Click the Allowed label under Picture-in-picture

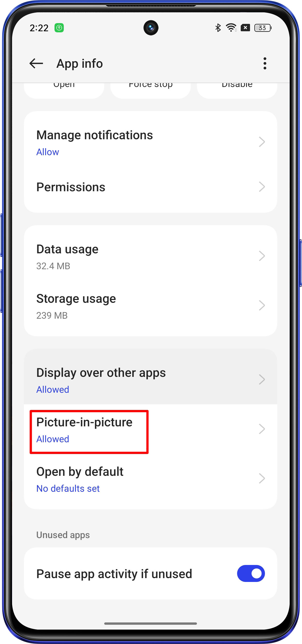click(x=52, y=439)
